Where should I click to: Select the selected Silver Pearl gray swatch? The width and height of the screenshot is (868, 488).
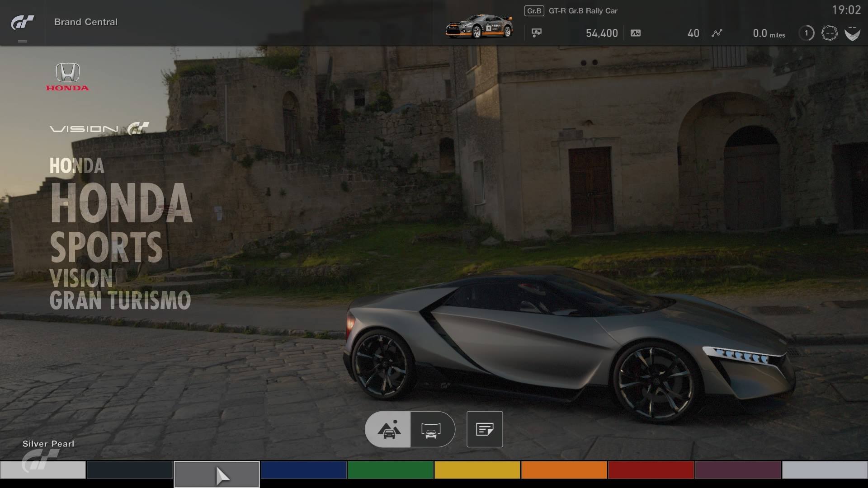click(x=217, y=474)
